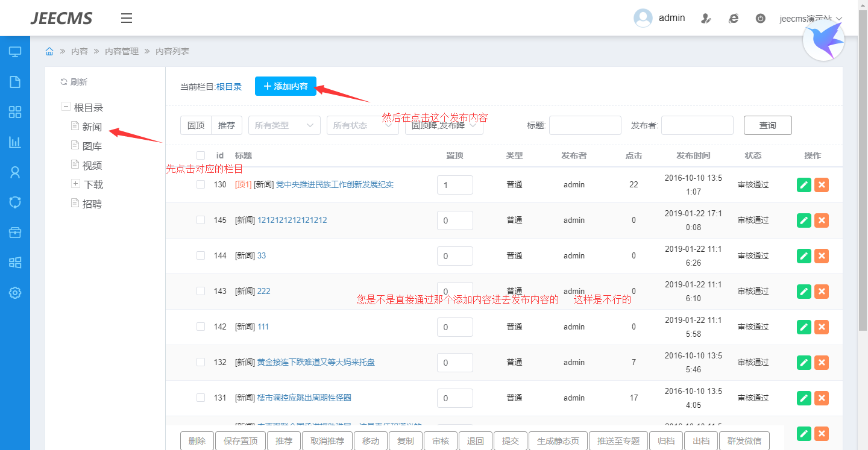Image resolution: width=868 pixels, height=450 pixels.
Task: Click the power logout icon in header
Action: tap(761, 18)
